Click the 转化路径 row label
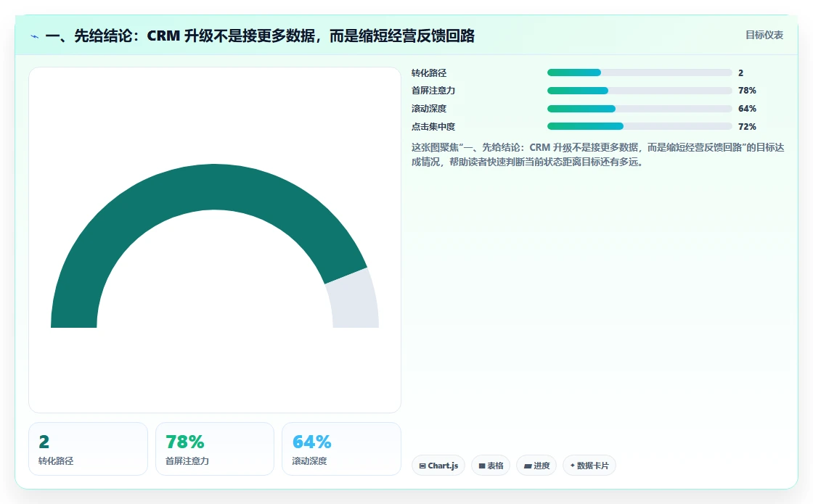Viewport: 813px width, 504px height. click(429, 73)
